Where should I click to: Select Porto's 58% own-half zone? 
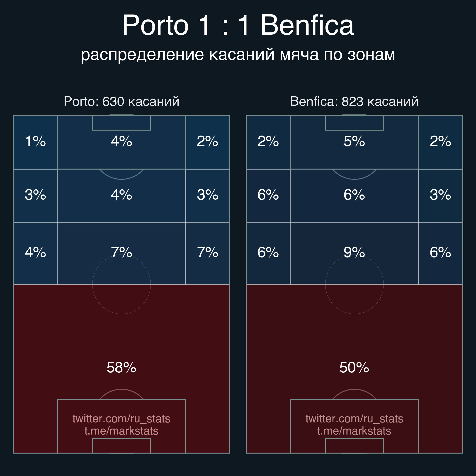pos(121,369)
